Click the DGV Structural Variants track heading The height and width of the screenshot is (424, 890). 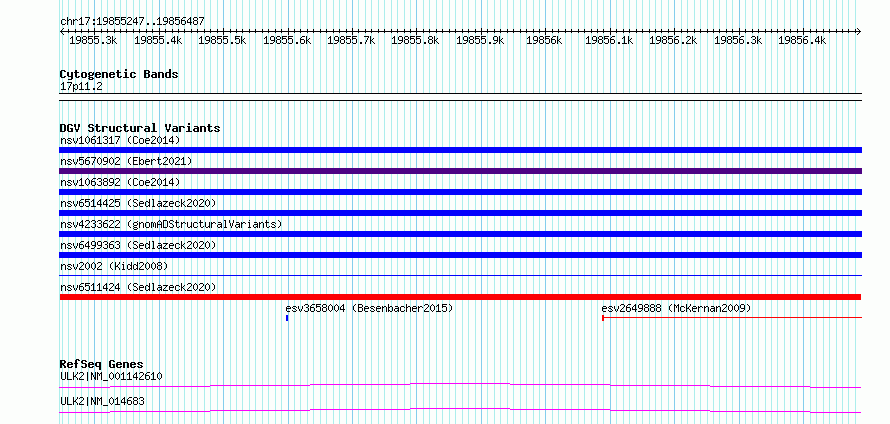tap(140, 128)
